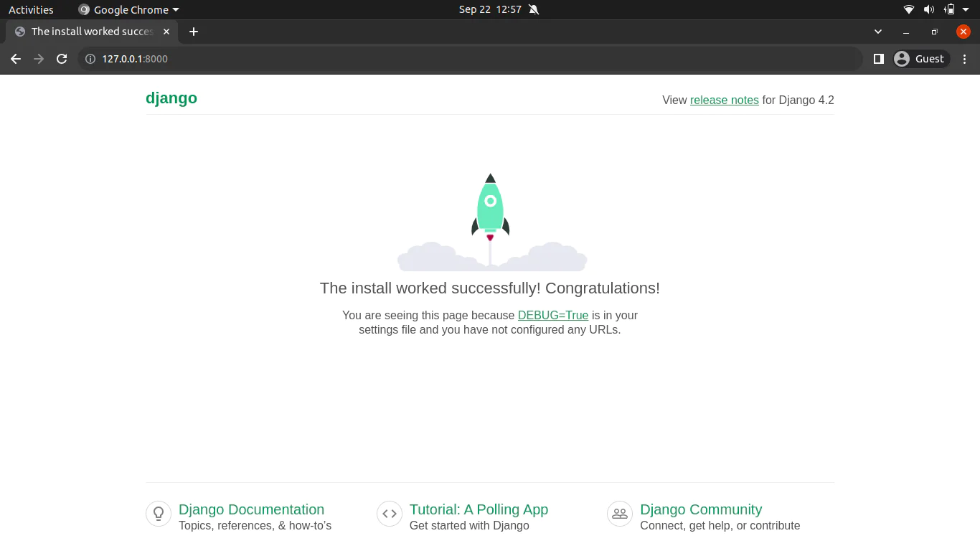980x551 pixels.
Task: Restore the Chrome window size
Action: pos(934,32)
